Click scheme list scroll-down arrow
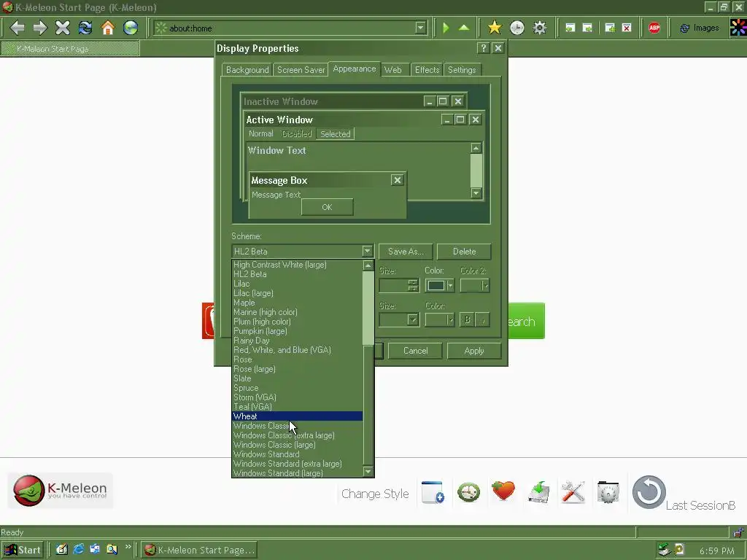Image resolution: width=747 pixels, height=560 pixels. pos(368,472)
